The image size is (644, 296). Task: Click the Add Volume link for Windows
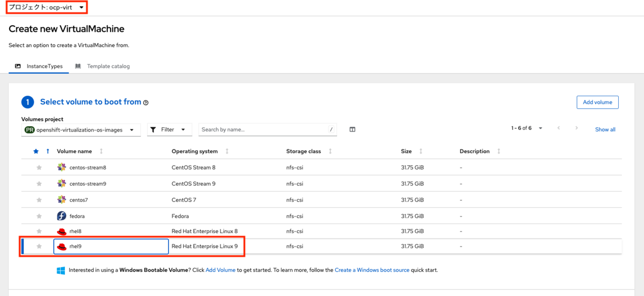[x=221, y=270]
